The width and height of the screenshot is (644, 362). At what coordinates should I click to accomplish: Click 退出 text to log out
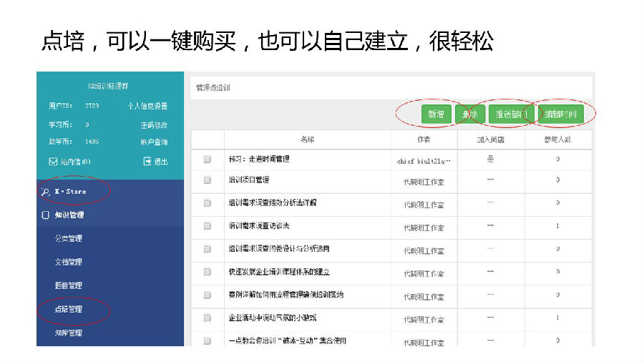tap(160, 162)
